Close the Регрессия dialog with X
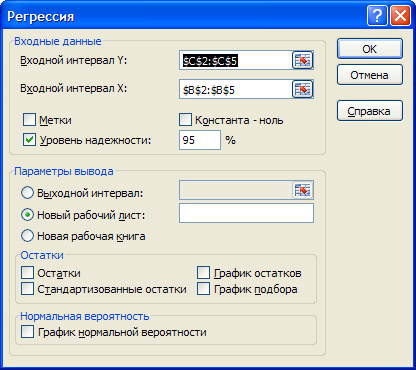 [x=400, y=15]
